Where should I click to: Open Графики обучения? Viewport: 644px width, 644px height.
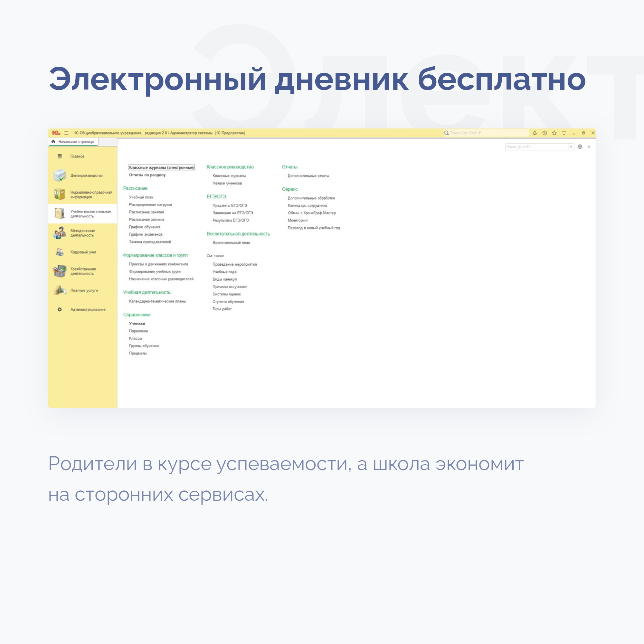[x=145, y=227]
